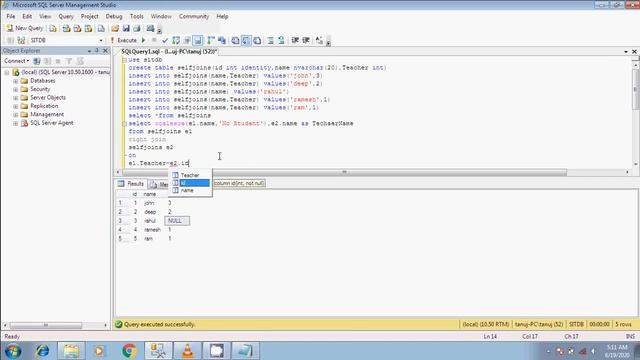
Task: Click the NULL cell in the results grid
Action: [x=177, y=221]
